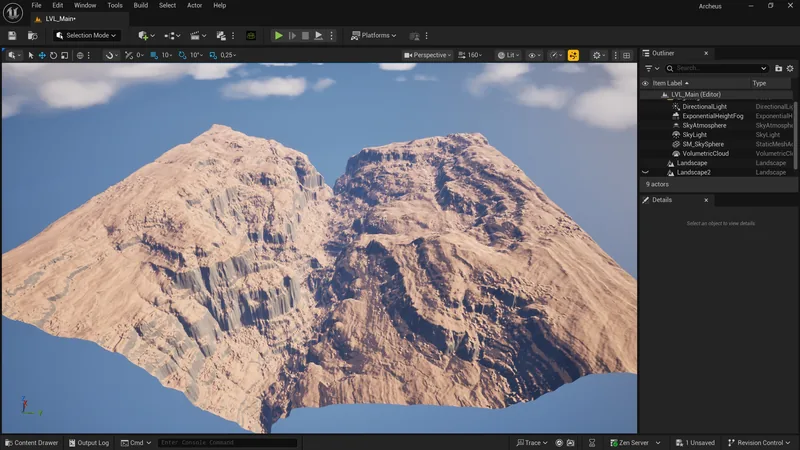
Task: Choose the Select objects arrow tool
Action: click(31, 55)
